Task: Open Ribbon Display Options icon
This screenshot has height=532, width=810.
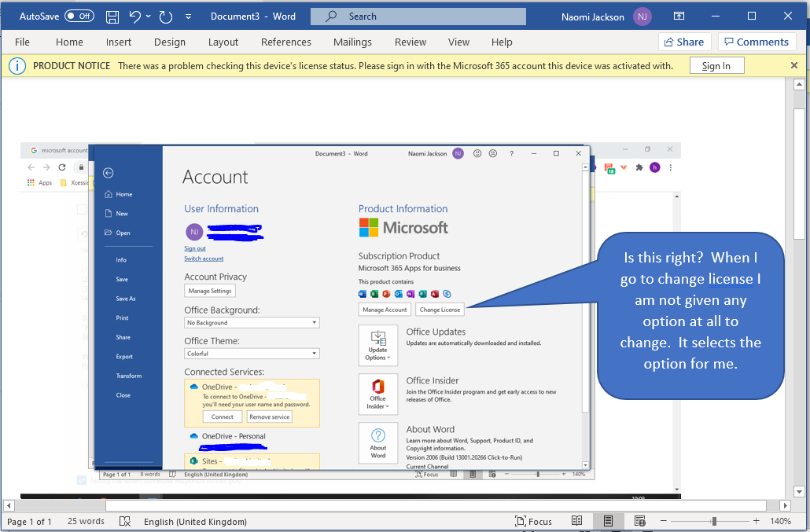Action: [679, 16]
